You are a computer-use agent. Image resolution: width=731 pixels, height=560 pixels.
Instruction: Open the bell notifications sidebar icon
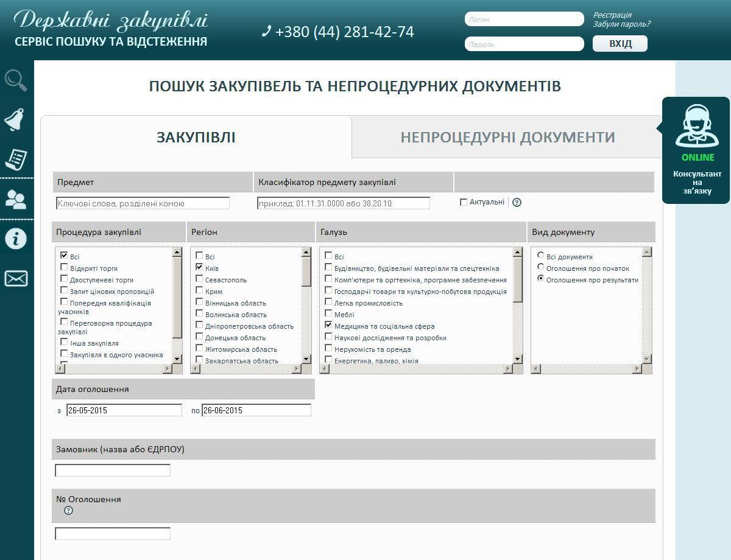16,120
